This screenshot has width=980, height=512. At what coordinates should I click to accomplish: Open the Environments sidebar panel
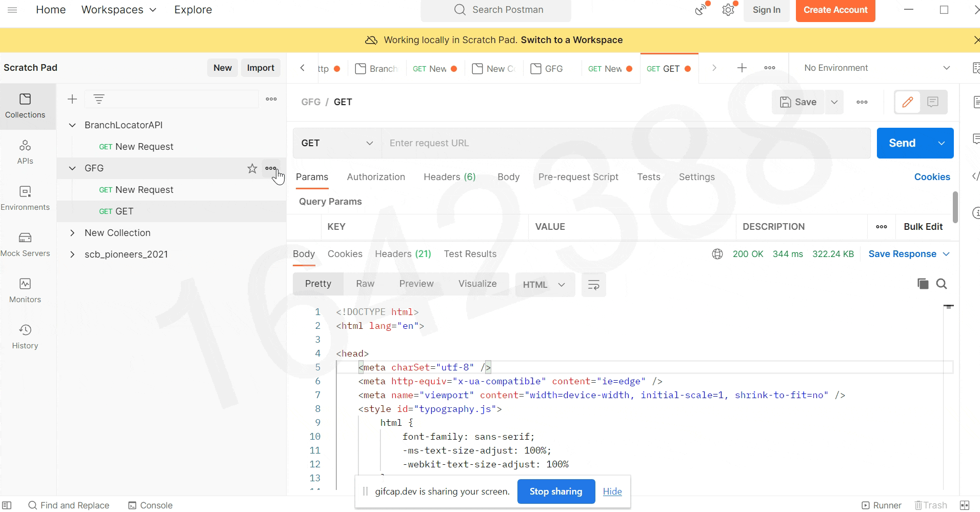25,199
